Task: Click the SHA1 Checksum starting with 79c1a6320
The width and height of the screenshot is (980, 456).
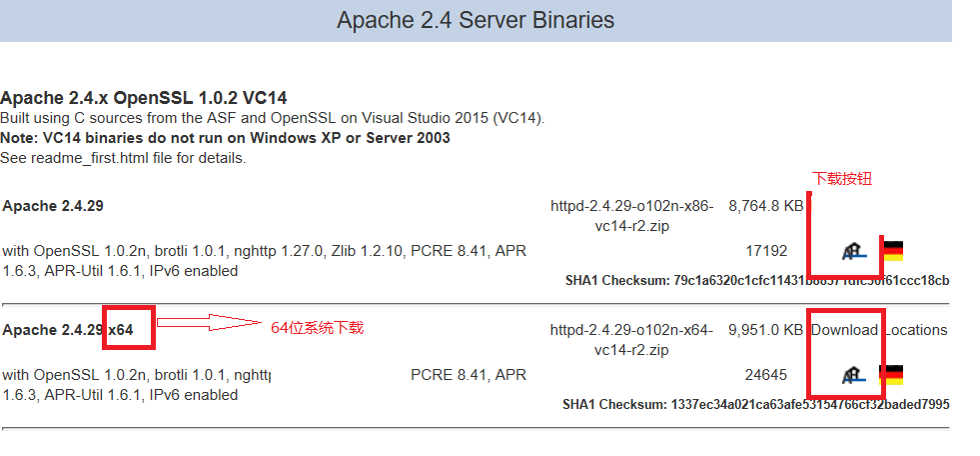Action: tap(757, 280)
